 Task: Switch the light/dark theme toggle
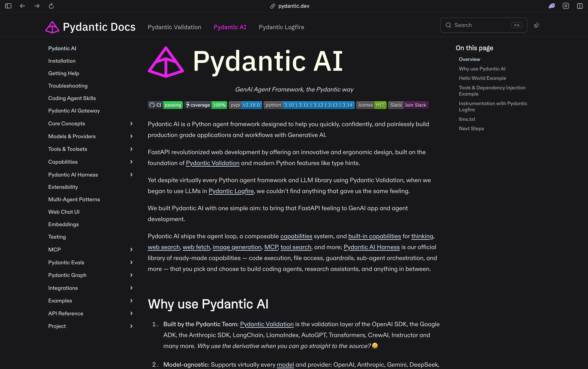pos(536,25)
